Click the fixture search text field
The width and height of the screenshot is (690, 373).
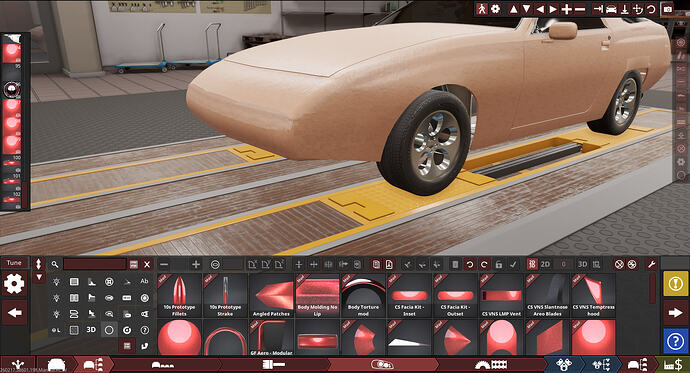pyautogui.click(x=95, y=264)
